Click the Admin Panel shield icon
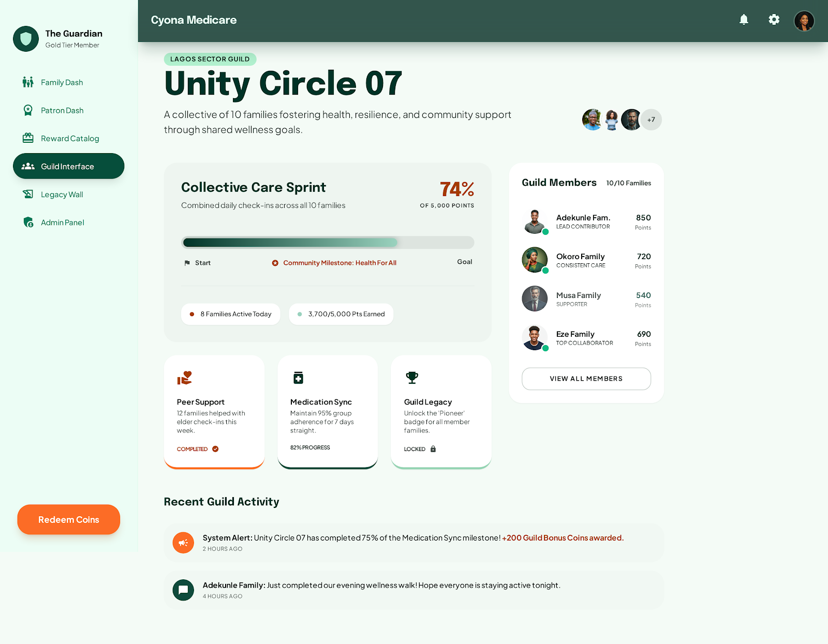The height and width of the screenshot is (644, 828). [28, 222]
